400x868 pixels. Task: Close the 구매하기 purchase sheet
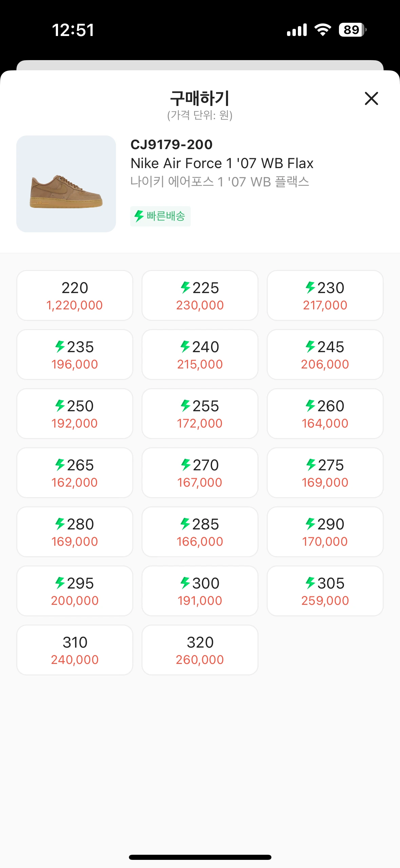[x=371, y=98]
